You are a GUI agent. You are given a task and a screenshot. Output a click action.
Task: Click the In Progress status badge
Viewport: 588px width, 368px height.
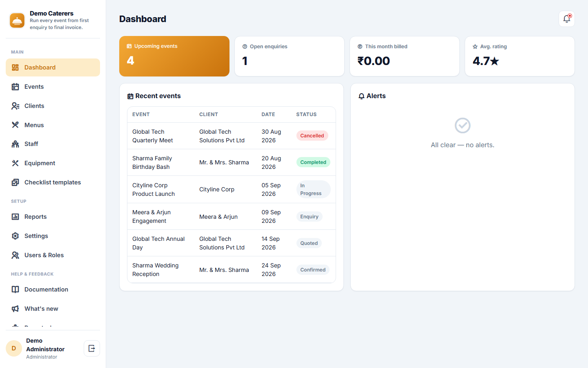coord(313,189)
